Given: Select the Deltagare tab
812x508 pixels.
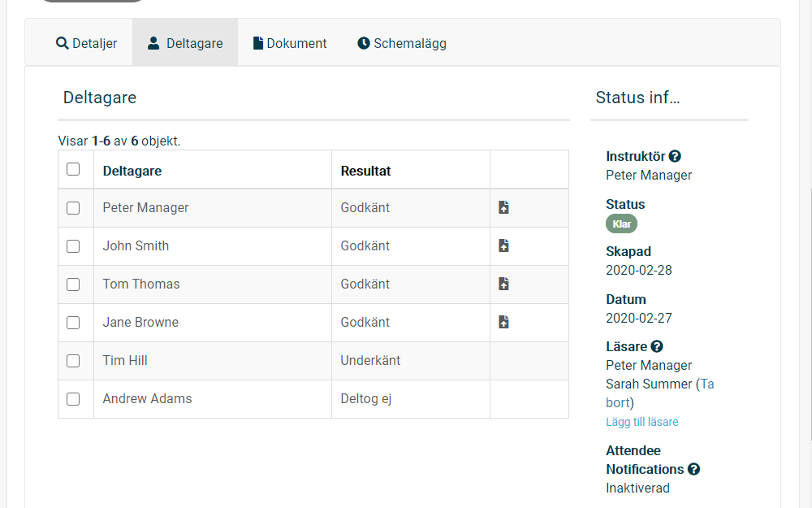Looking at the screenshot, I should pos(185,43).
